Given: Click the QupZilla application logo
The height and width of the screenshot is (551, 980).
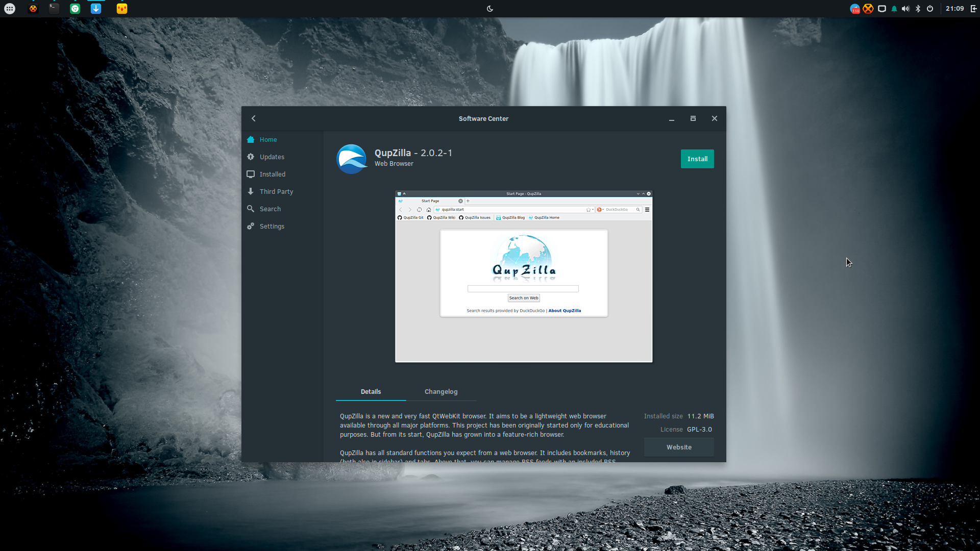Looking at the screenshot, I should 352,159.
